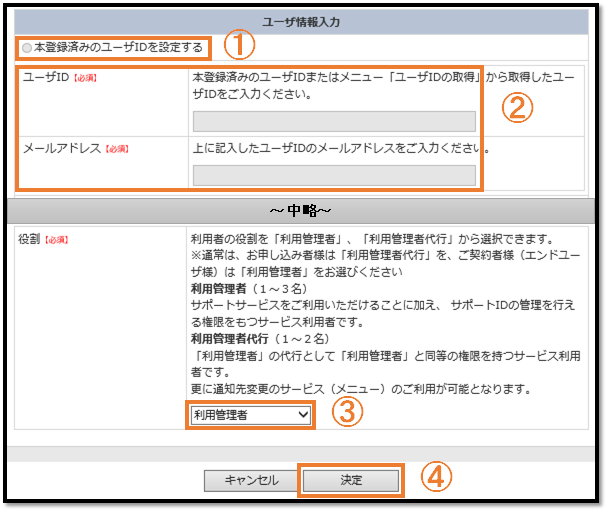Click the ～中略～ divider header
Screen dimensions: 608x512
[302, 212]
